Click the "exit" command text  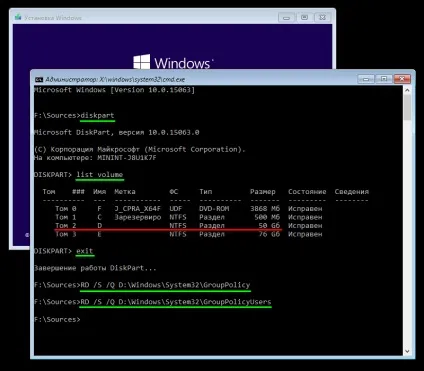pyautogui.click(x=85, y=251)
